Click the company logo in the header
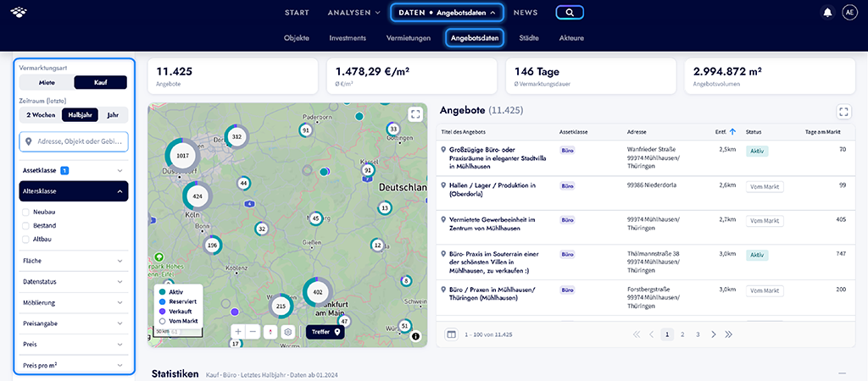868x381 pixels. tap(19, 12)
